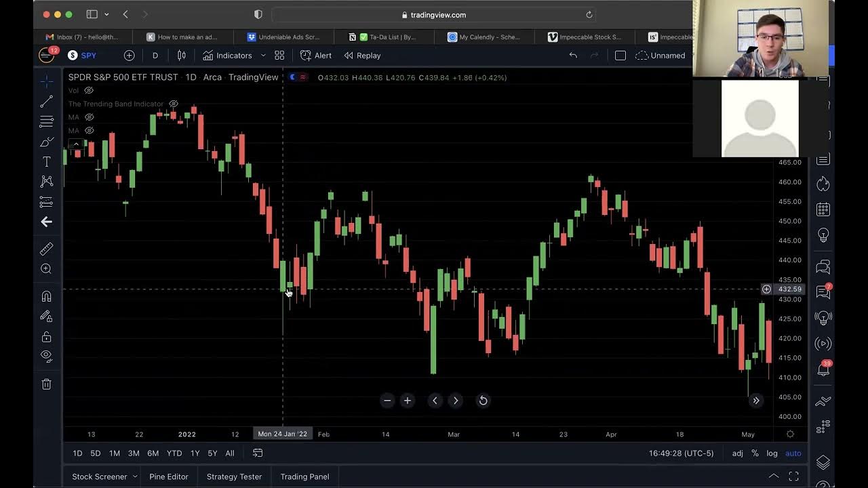Open the forecasting and measurement tools
This screenshot has height=488, width=868.
(x=46, y=202)
